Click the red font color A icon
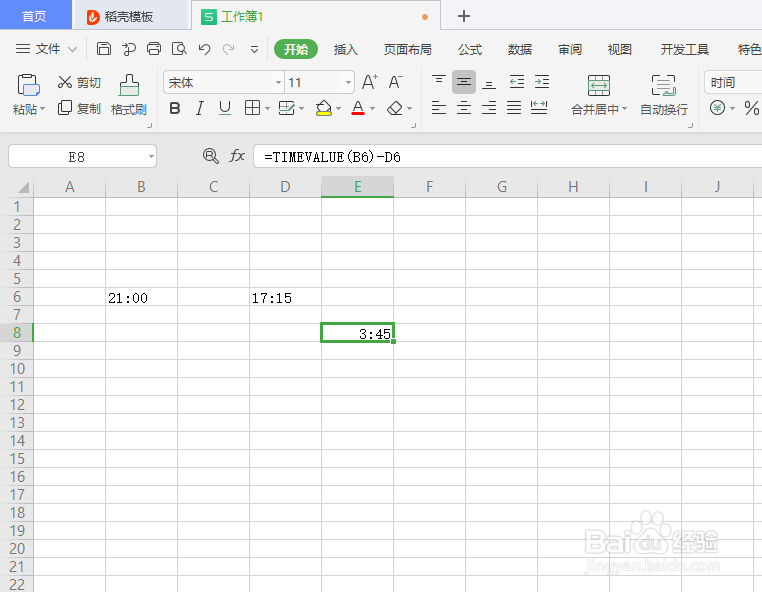762x592 pixels. (x=358, y=108)
